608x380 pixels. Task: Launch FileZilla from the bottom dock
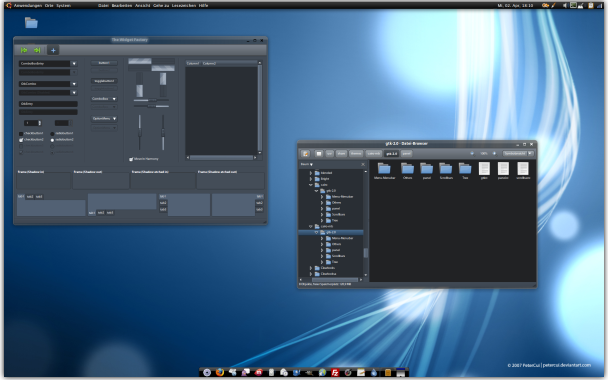(335, 373)
